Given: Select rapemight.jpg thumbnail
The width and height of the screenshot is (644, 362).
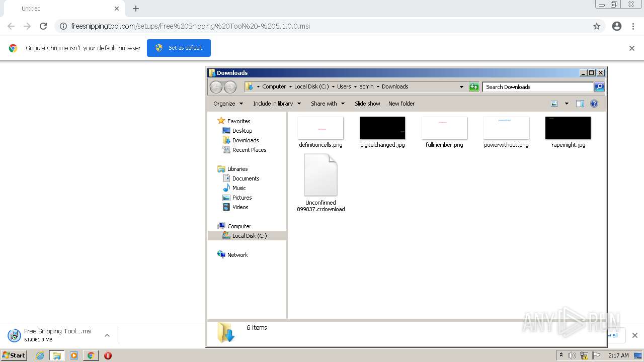Looking at the screenshot, I should 568,128.
